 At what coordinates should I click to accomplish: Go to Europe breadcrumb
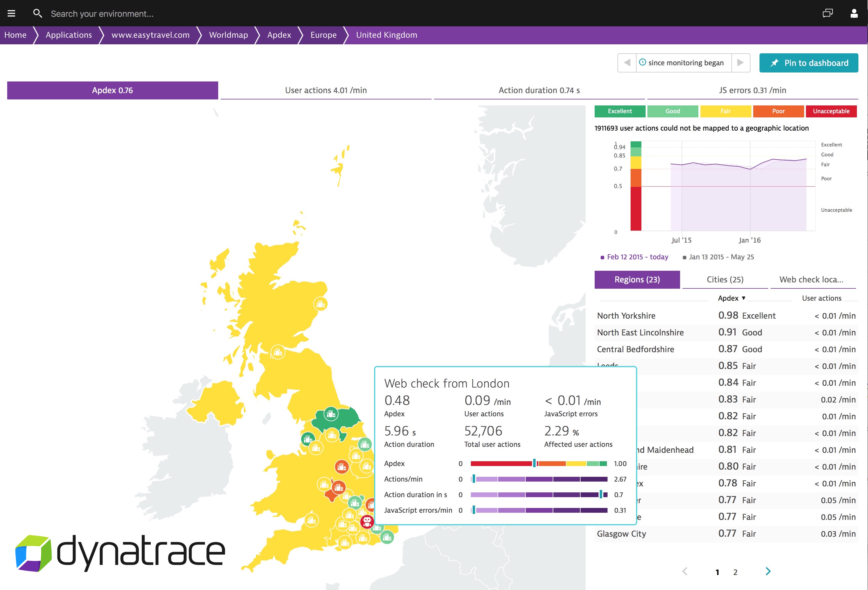323,35
